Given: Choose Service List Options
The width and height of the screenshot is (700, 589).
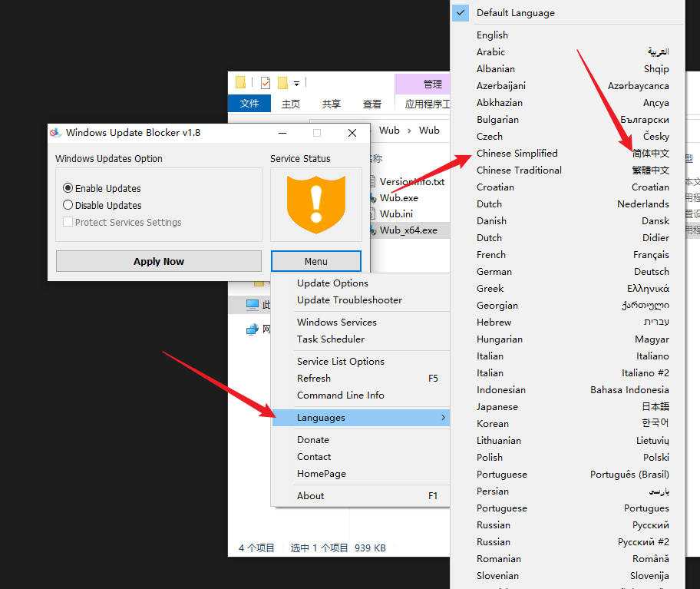Looking at the screenshot, I should click(x=361, y=362).
